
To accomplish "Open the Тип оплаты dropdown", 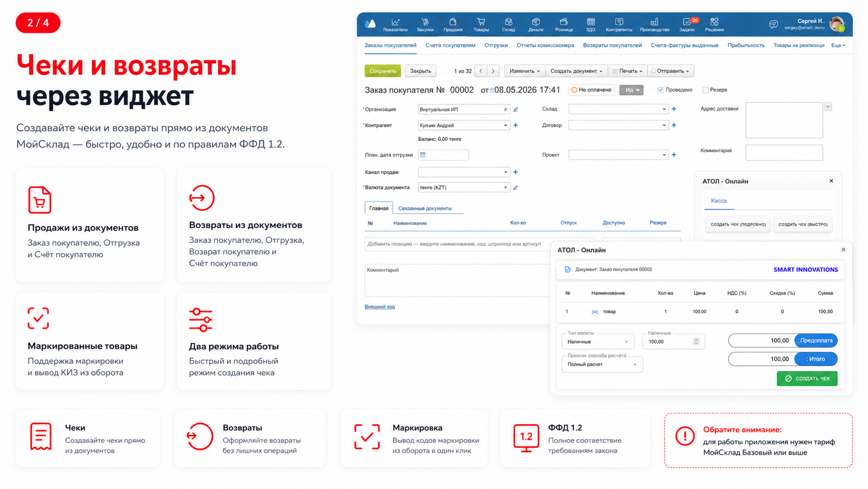I will tap(598, 341).
